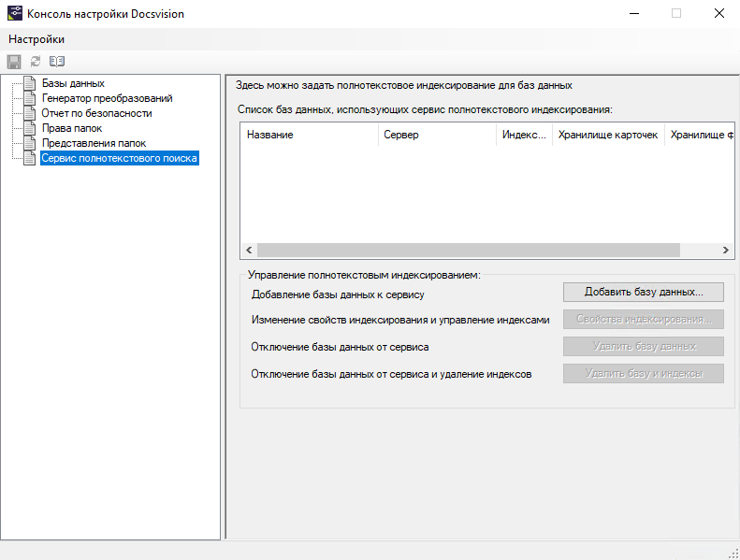This screenshot has width=740, height=560.
Task: Click the document icon beside Базы данных
Action: point(30,83)
